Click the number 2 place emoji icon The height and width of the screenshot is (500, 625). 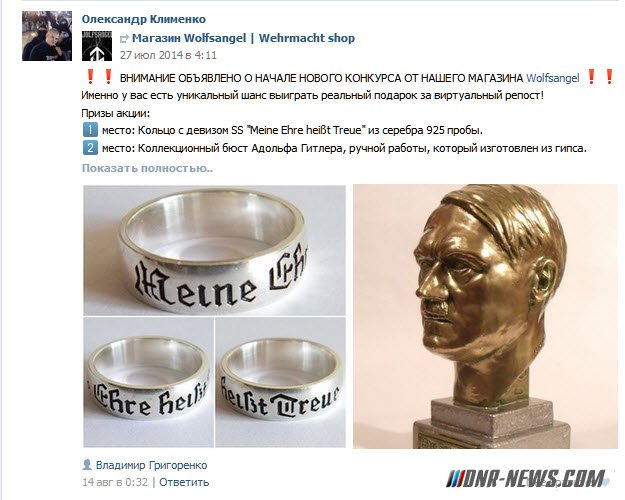pos(90,148)
